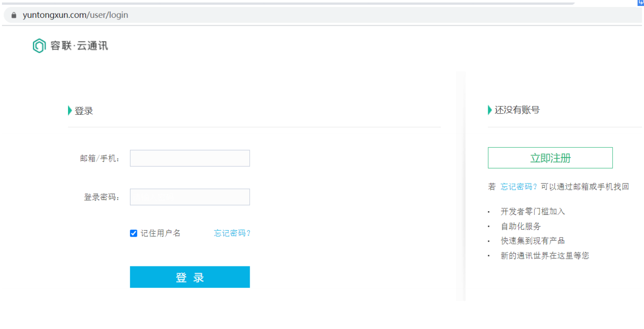The height and width of the screenshot is (329, 644).
Task: Click the 容联·云通讯 logo
Action: (70, 46)
